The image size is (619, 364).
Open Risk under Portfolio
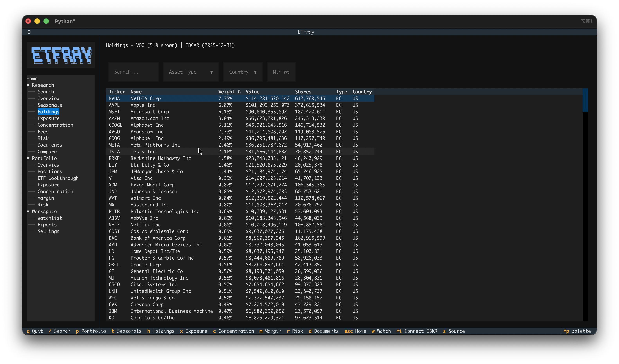tap(43, 205)
